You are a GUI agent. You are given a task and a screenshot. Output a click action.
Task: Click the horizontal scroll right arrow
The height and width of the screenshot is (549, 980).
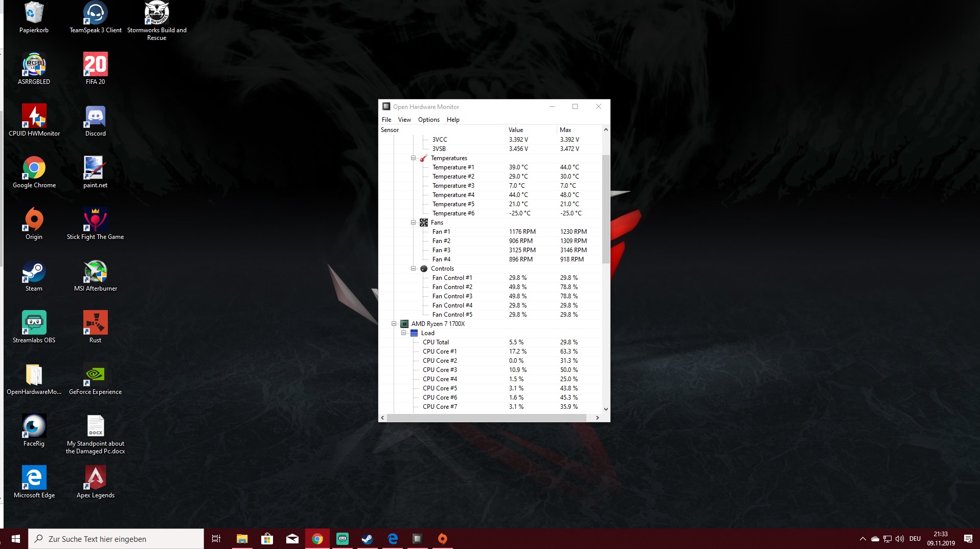597,418
